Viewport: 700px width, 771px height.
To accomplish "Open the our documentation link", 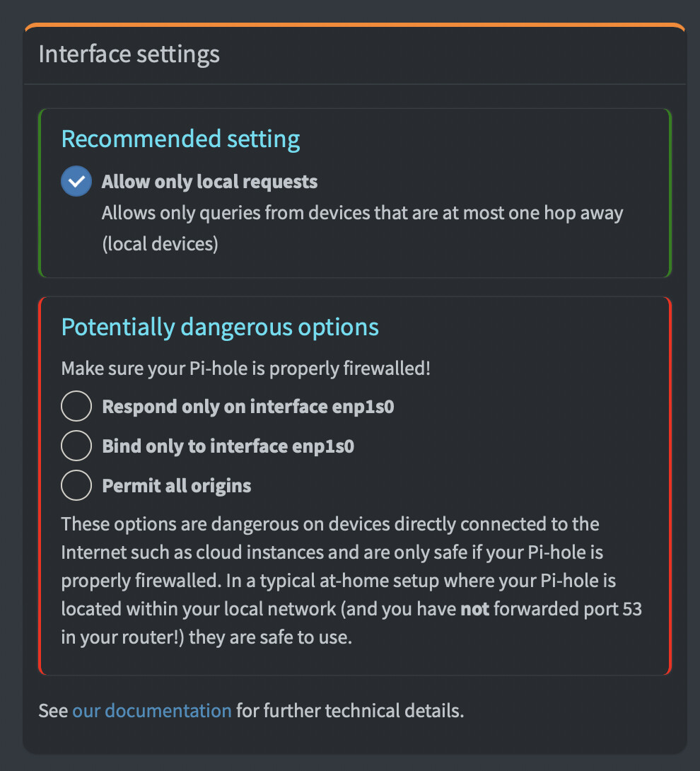I will (151, 710).
